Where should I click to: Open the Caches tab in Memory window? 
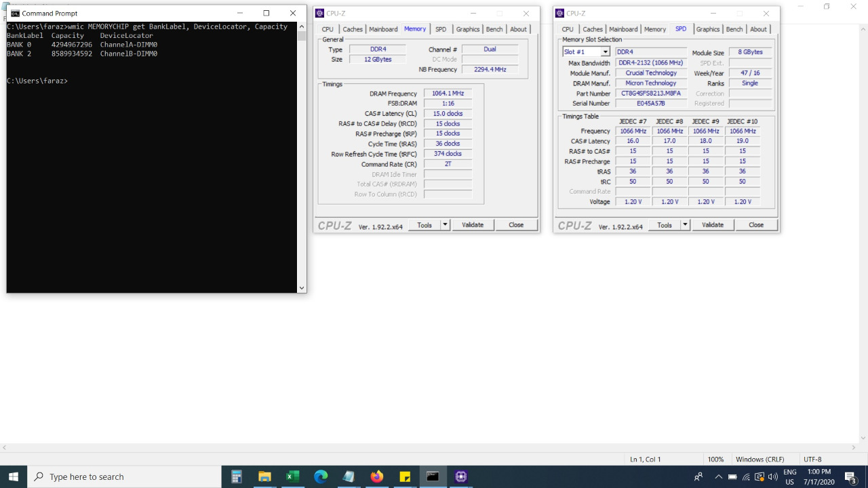pyautogui.click(x=353, y=29)
